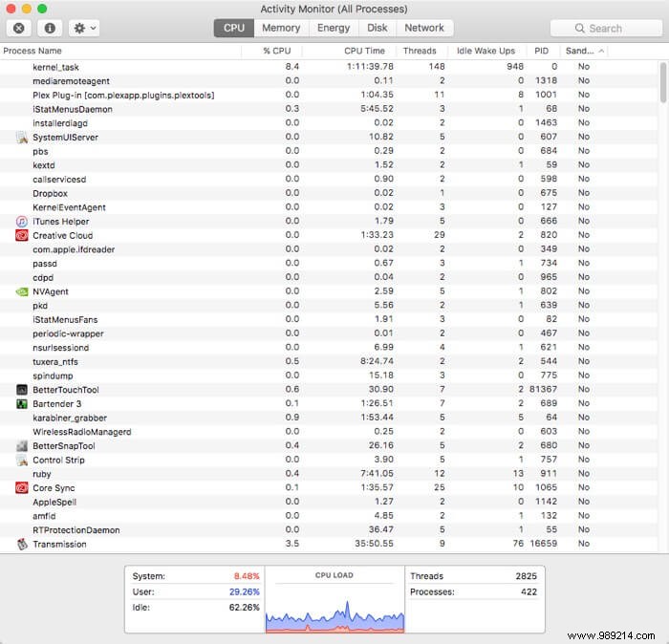
Task: Select the kextd process row
Action: (x=329, y=165)
